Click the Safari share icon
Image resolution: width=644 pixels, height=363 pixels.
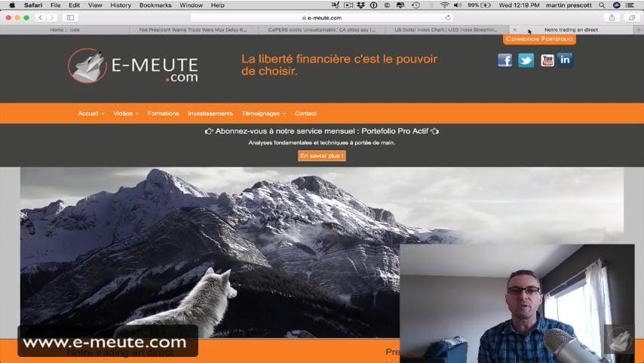tap(612, 17)
